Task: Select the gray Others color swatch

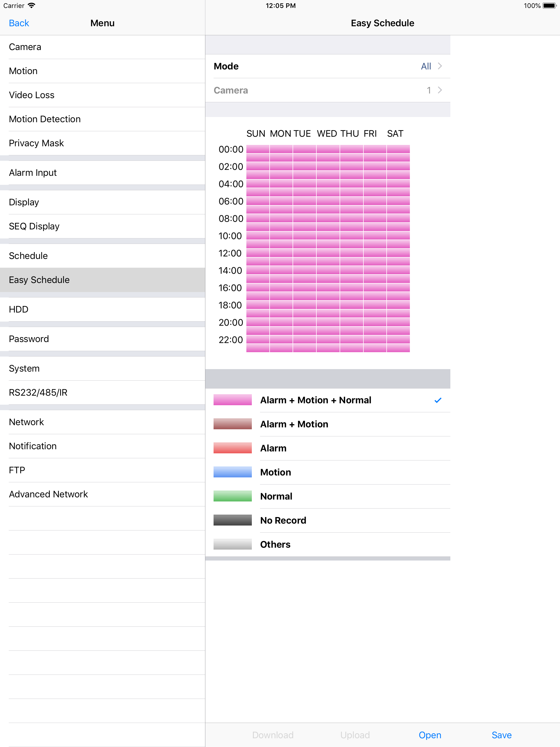Action: coord(232,544)
